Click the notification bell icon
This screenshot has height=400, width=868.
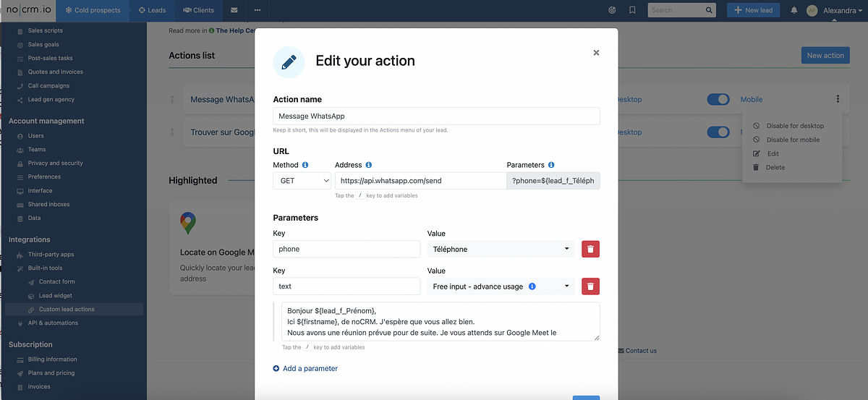tap(793, 10)
